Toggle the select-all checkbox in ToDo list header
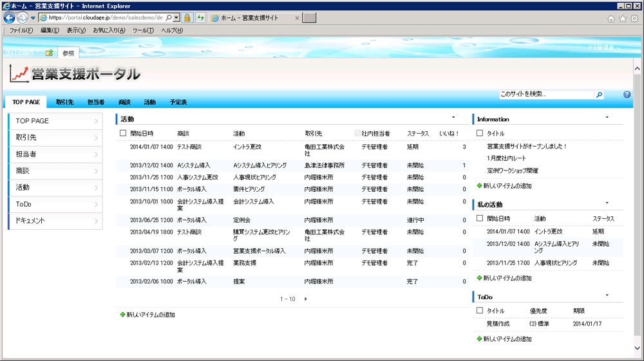Image resolution: width=644 pixels, height=361 pixels. tap(479, 311)
